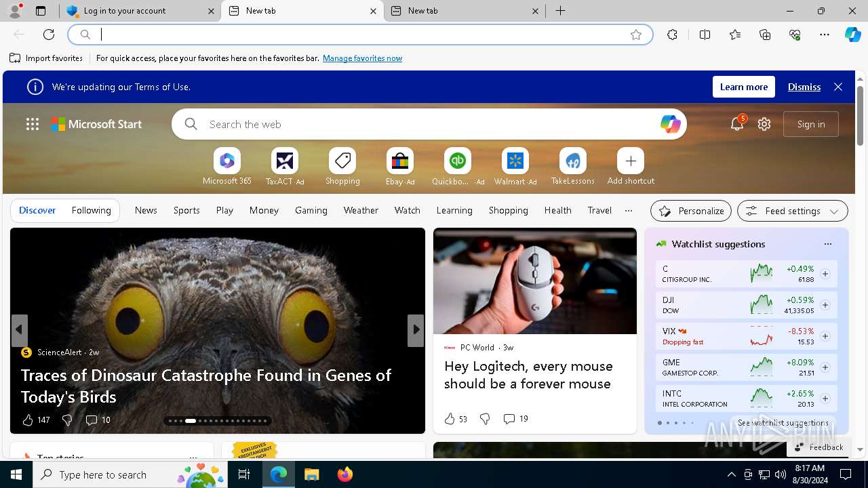This screenshot has width=868, height=488.
Task: Show the previous carousel story
Action: pos(19,329)
